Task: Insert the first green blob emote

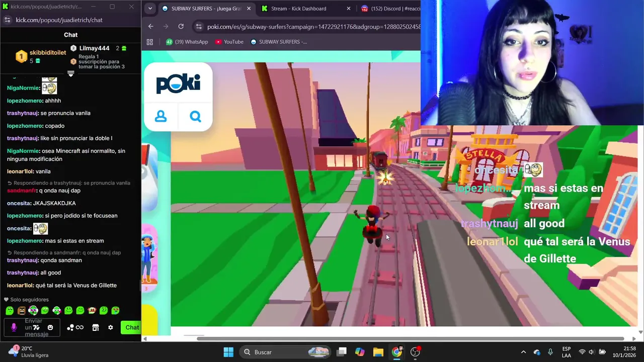Action: (10, 311)
